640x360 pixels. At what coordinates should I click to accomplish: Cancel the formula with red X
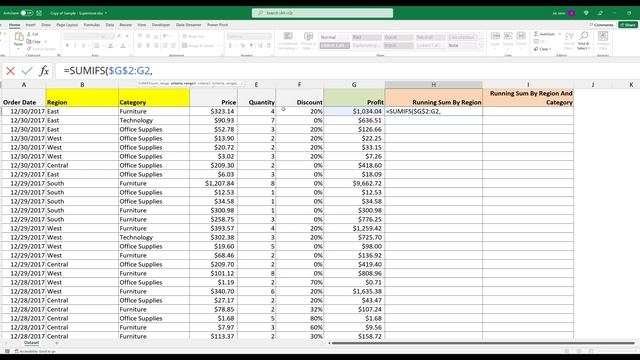(x=11, y=71)
